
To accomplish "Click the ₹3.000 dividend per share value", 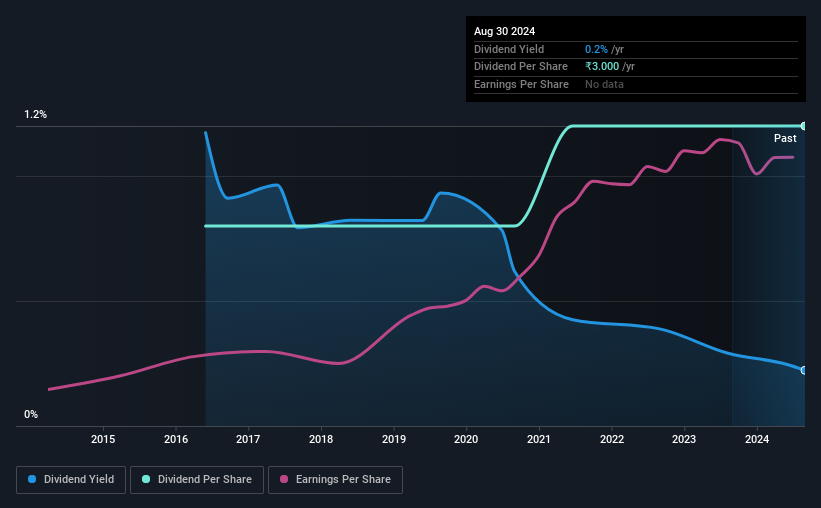I will pos(602,67).
